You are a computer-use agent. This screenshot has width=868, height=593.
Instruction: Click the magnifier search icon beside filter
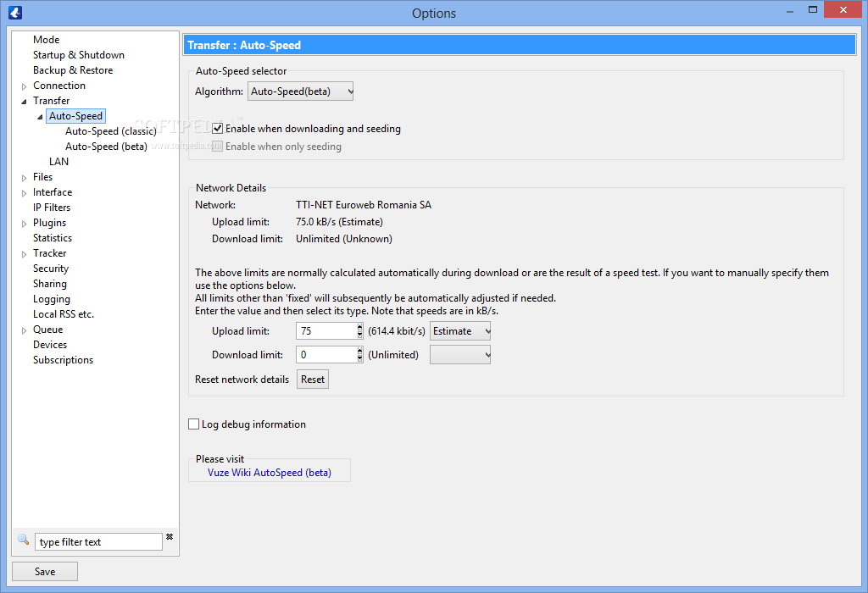click(x=23, y=539)
